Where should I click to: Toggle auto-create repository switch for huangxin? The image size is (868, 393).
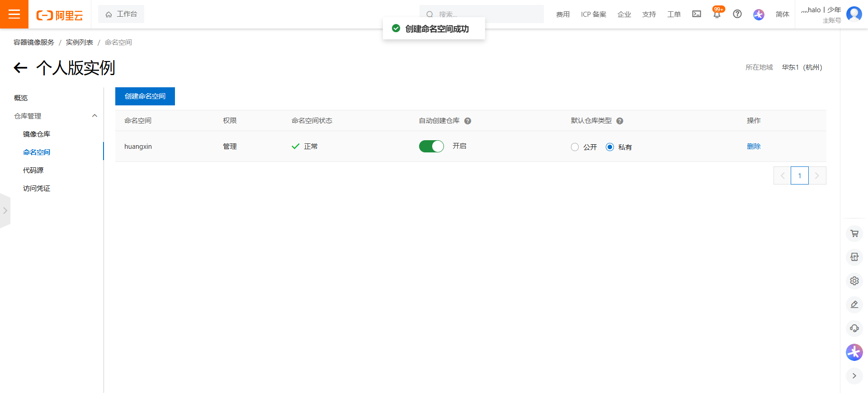[431, 146]
